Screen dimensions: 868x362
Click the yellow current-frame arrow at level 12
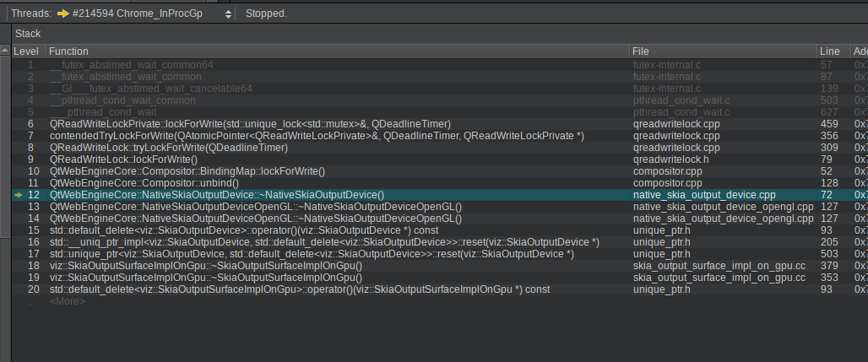19,195
